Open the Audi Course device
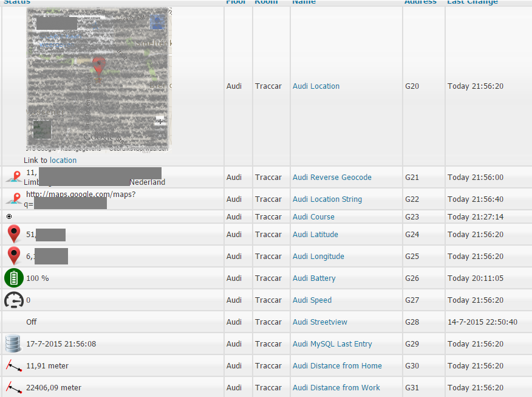The image size is (532, 397). [313, 216]
